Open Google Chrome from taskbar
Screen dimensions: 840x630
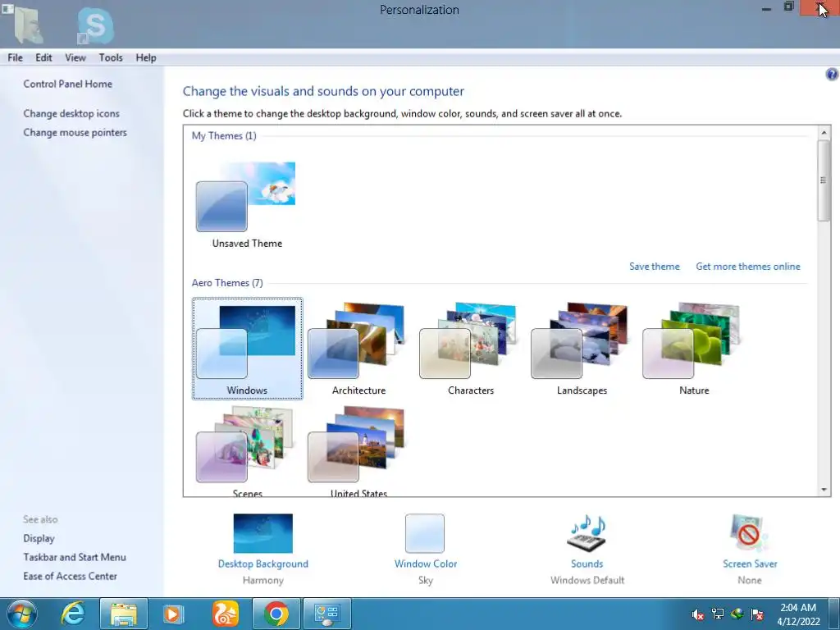coord(276,614)
